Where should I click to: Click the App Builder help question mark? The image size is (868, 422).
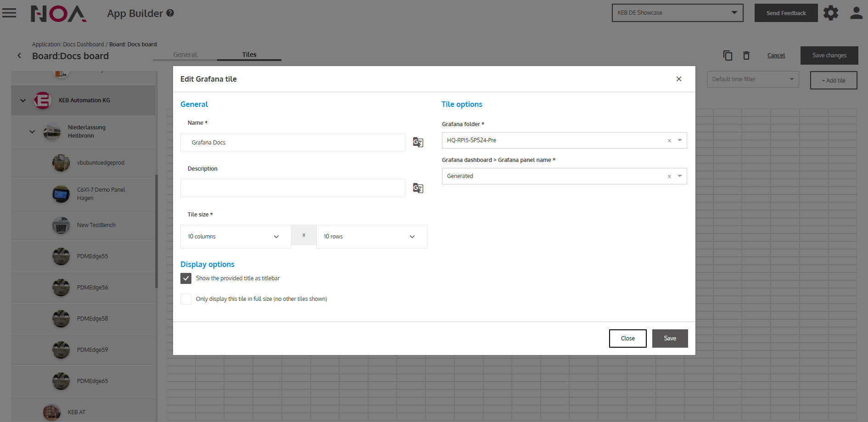tap(170, 13)
